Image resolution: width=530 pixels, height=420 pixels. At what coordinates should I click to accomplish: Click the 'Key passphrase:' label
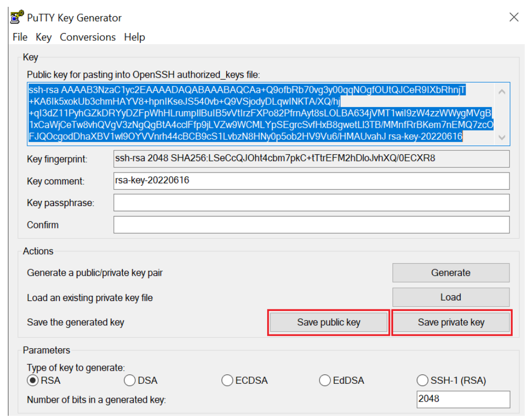click(x=60, y=203)
